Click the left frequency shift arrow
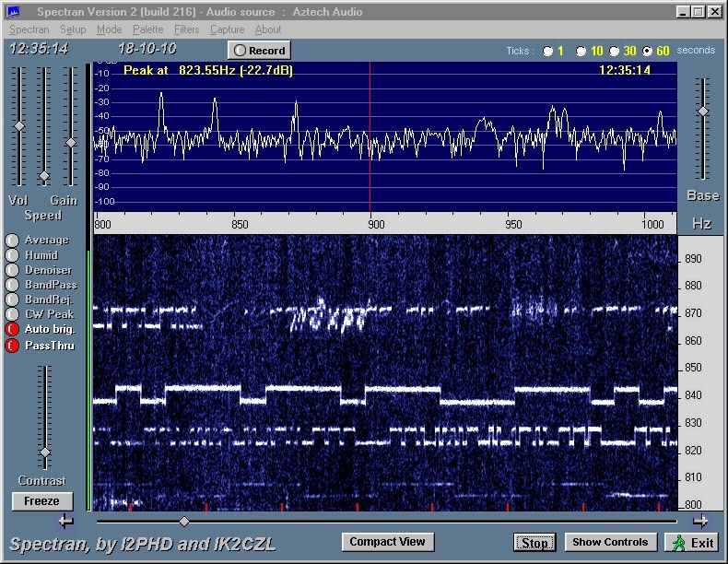Screen dimensions: 728x564 [x=66, y=522]
